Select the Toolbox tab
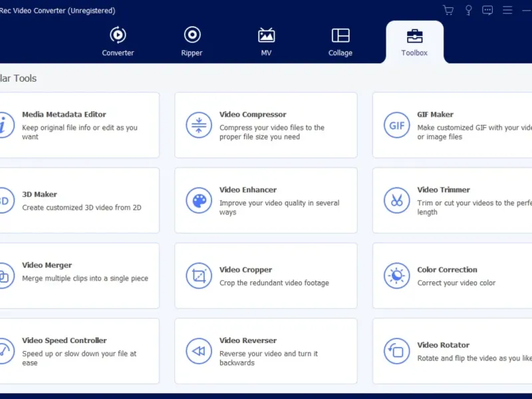532x399 pixels. [414, 42]
